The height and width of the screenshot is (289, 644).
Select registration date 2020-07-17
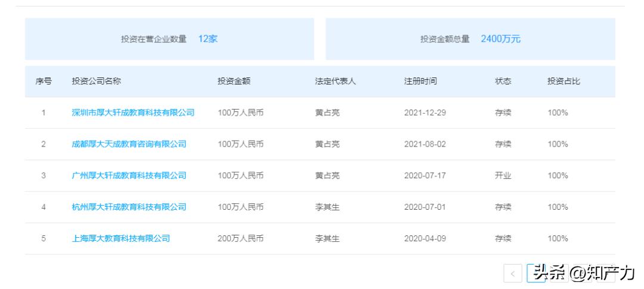[x=425, y=176]
